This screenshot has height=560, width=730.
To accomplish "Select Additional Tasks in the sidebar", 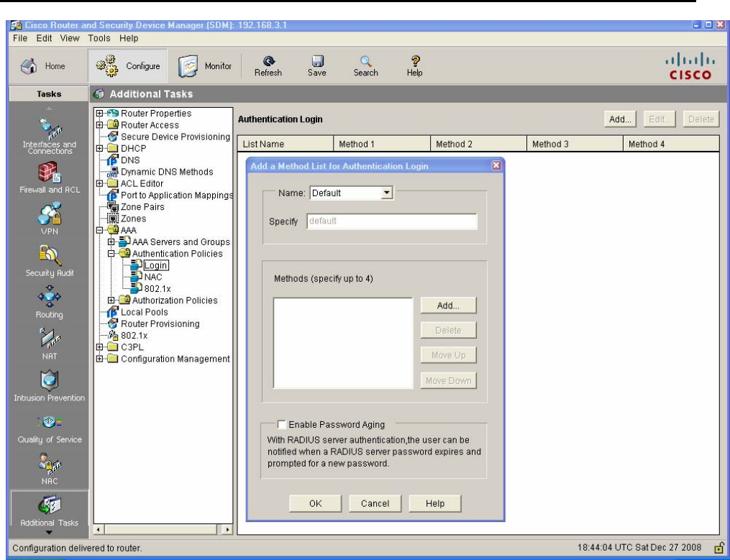I will (50, 511).
